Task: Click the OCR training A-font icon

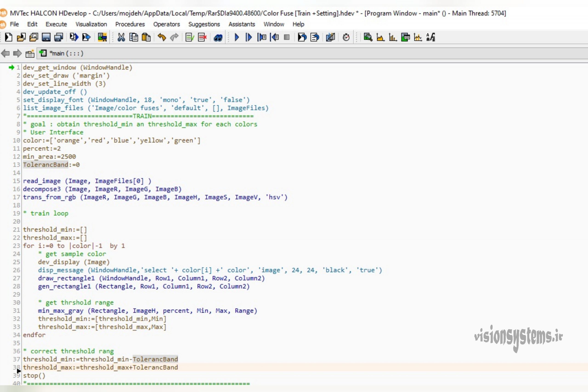Action: click(x=431, y=37)
